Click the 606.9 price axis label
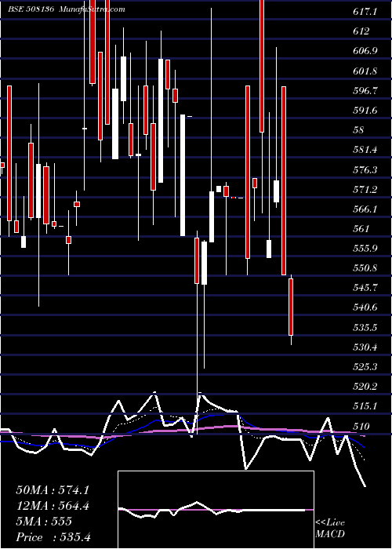 pyautogui.click(x=365, y=51)
